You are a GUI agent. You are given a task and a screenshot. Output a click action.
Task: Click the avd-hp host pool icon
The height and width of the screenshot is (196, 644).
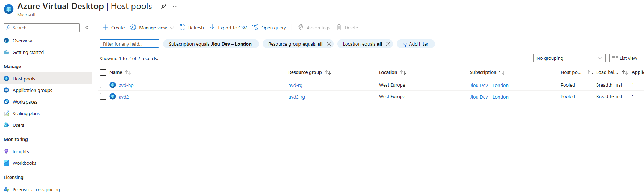tap(113, 85)
